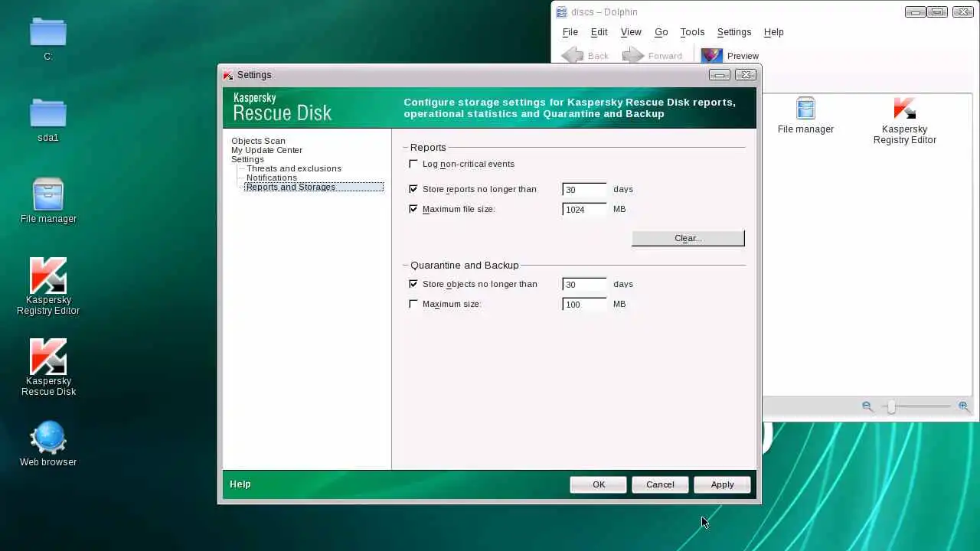Screen dimensions: 980x551
Task: Click the Clear... reports button
Action: point(688,238)
